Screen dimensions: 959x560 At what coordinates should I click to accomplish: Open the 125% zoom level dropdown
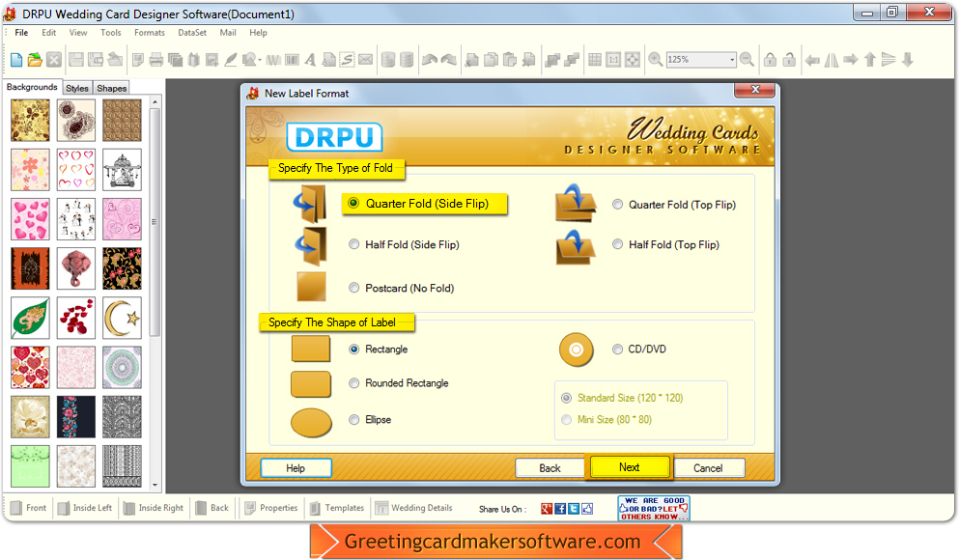click(x=731, y=59)
